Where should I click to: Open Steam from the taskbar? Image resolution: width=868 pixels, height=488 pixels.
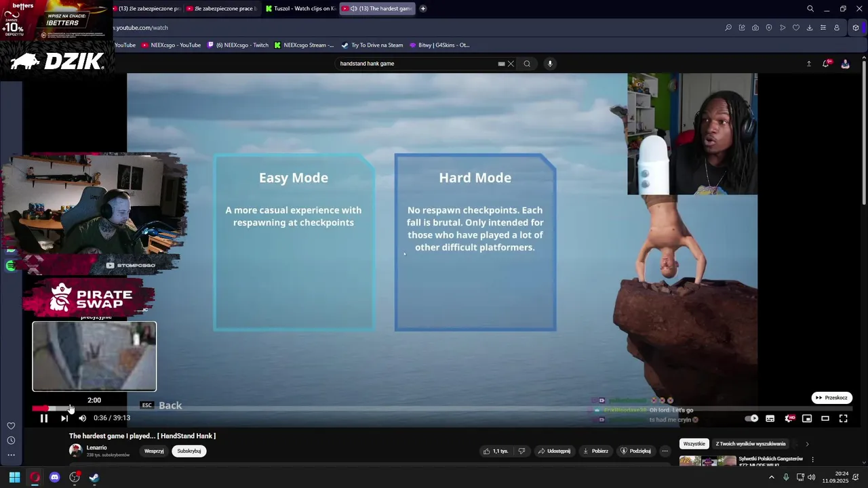[x=94, y=477]
